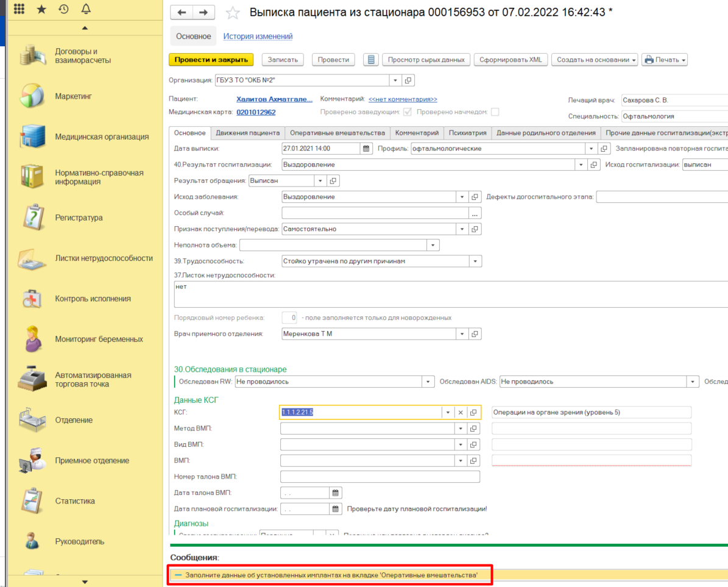Add document to favorites via title star
The width and height of the screenshot is (728, 587).
point(232,13)
